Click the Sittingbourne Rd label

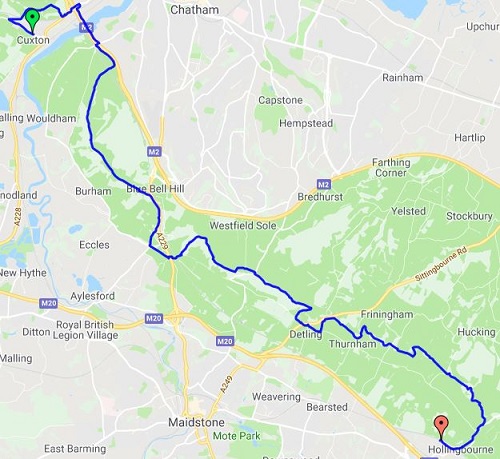click(x=441, y=264)
